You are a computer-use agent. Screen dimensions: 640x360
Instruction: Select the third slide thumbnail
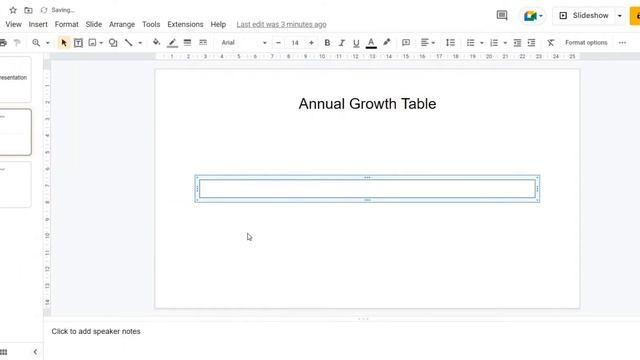click(16, 184)
